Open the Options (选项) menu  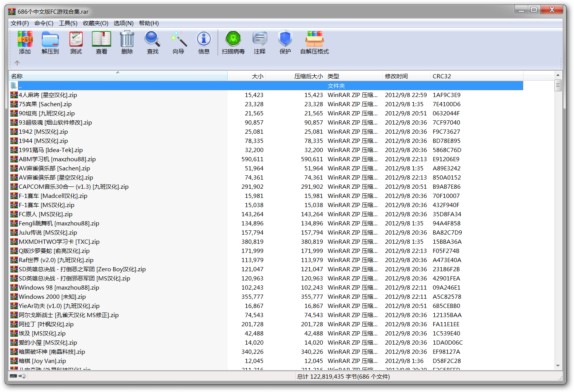point(123,23)
